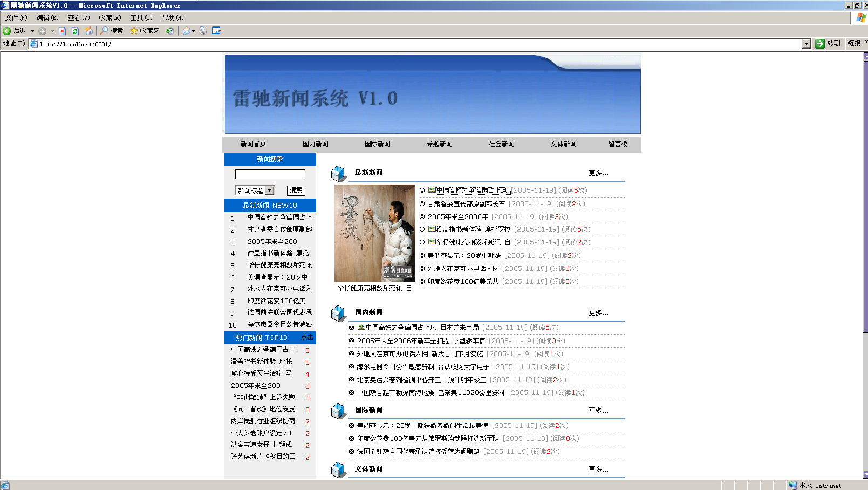Click the History clock icon
The width and height of the screenshot is (868, 490).
pyautogui.click(x=169, y=31)
